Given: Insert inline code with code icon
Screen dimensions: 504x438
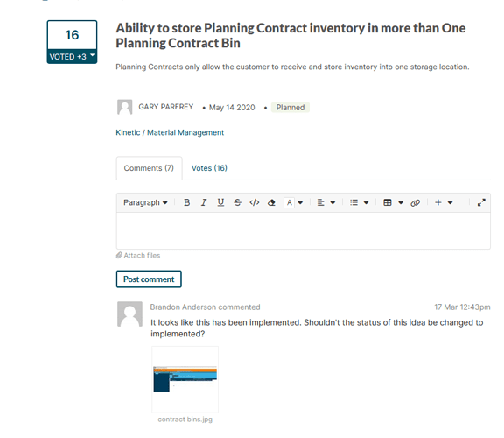Looking at the screenshot, I should pos(255,202).
